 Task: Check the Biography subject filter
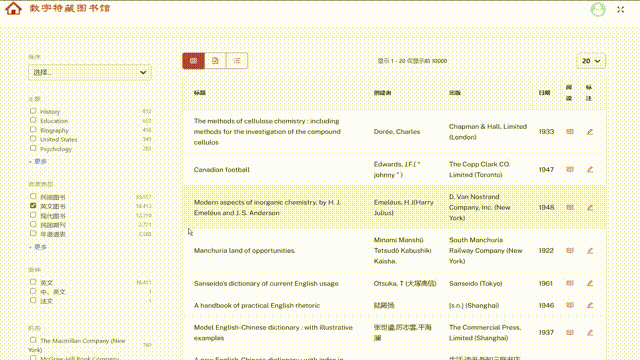33,129
